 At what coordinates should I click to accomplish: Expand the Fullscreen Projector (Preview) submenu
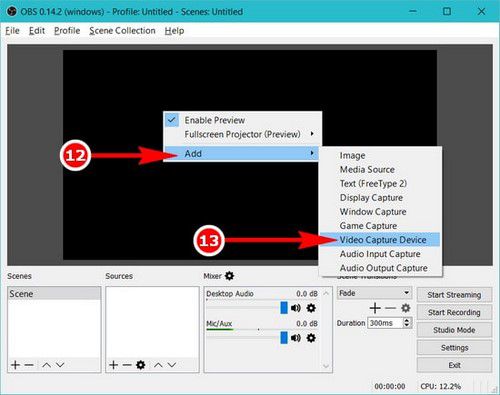click(x=242, y=134)
